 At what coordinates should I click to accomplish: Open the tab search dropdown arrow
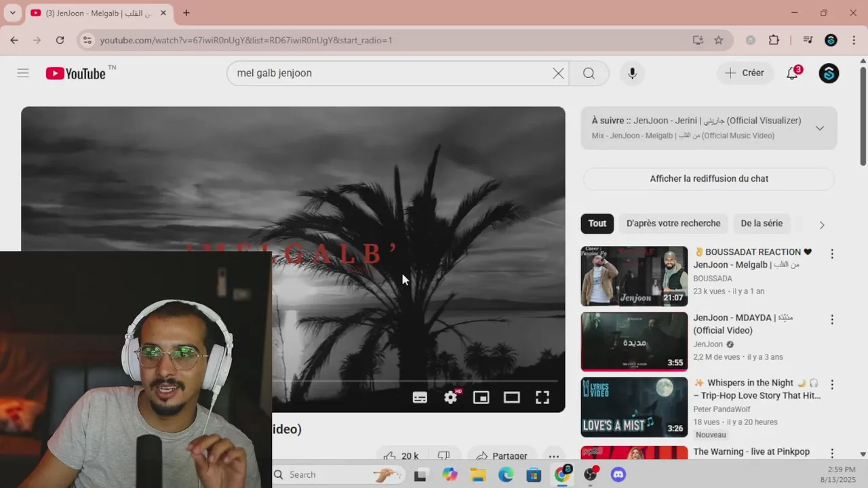coord(12,13)
